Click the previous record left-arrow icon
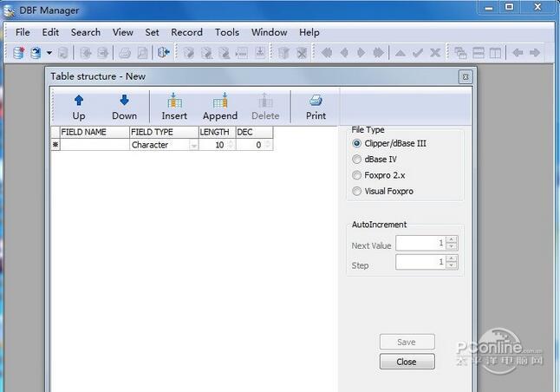 click(x=344, y=53)
